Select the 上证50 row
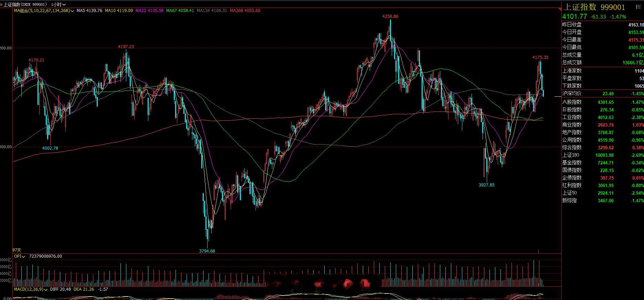Image resolution: width=644 pixels, height=300 pixels. [603, 193]
